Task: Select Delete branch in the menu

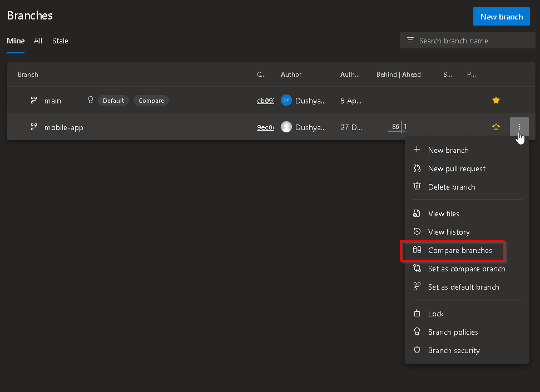Action: 467,187
